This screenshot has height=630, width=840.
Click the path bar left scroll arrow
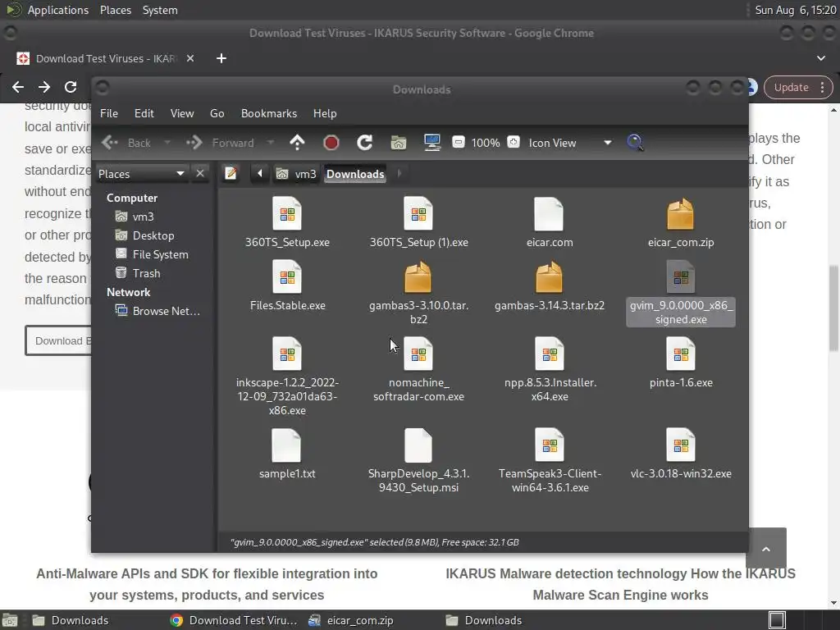tap(260, 174)
